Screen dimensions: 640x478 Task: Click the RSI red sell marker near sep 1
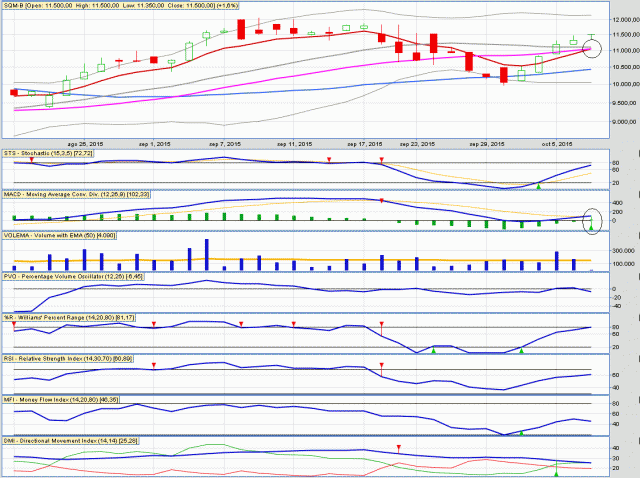click(x=154, y=365)
